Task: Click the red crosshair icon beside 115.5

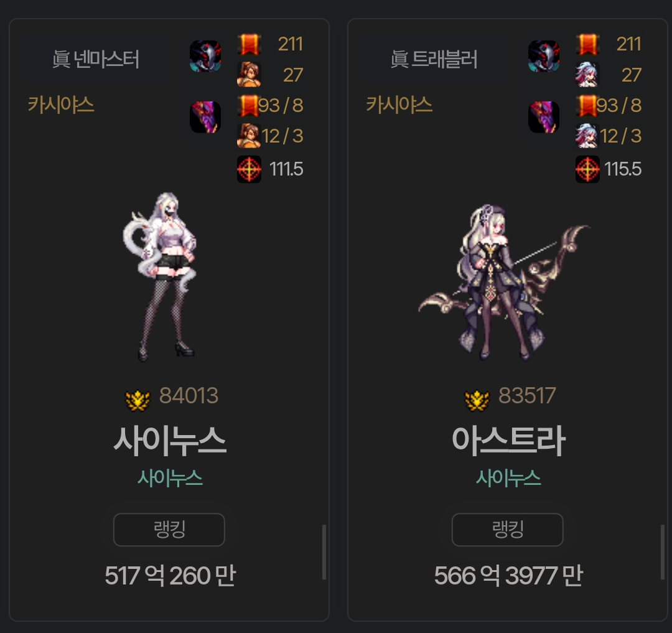Action: pyautogui.click(x=587, y=169)
